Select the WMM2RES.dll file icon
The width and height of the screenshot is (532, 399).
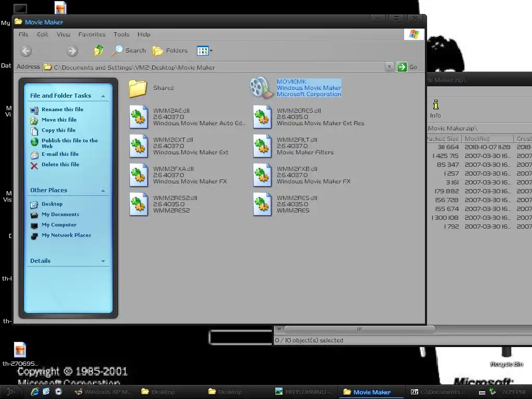click(262, 204)
